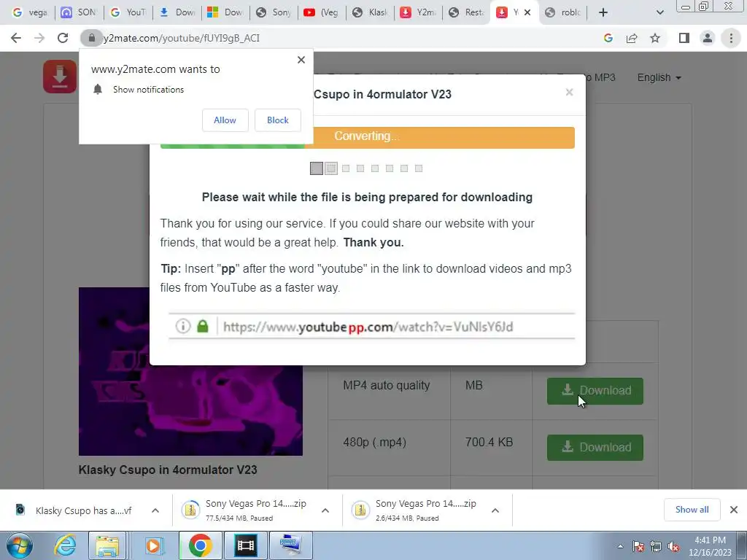
Task: Click the y2mate red logo
Action: coord(60,76)
